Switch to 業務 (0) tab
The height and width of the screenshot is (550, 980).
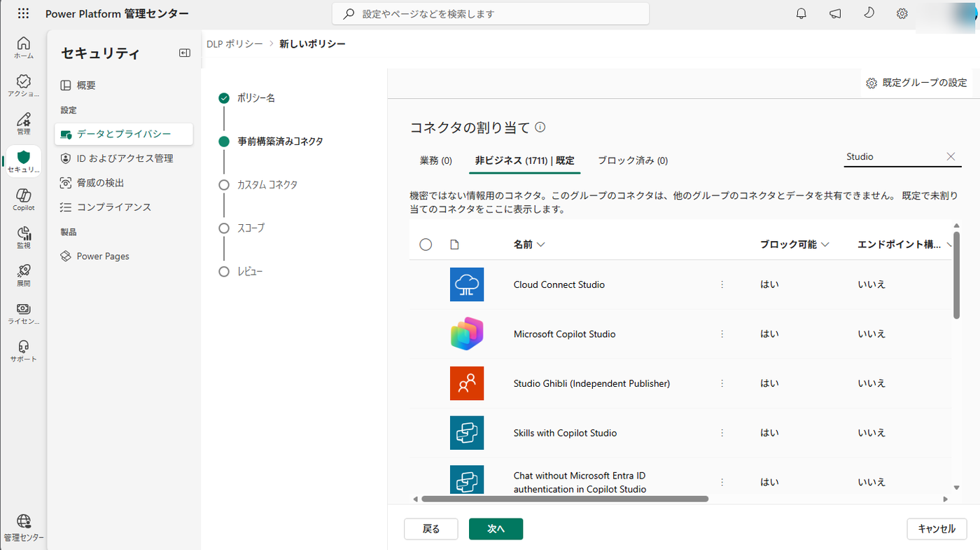pyautogui.click(x=436, y=160)
